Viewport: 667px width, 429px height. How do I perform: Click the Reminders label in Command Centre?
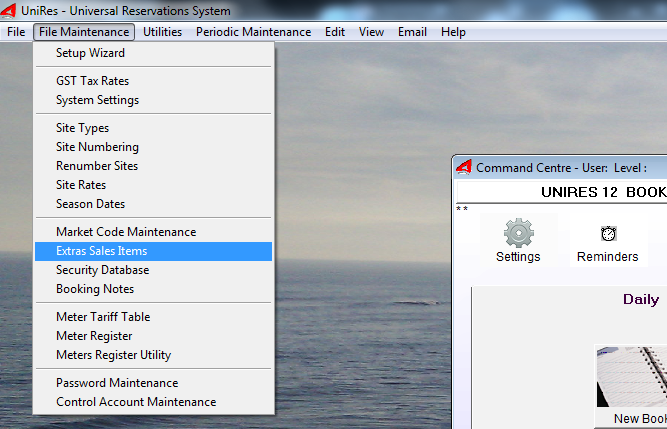(607, 257)
